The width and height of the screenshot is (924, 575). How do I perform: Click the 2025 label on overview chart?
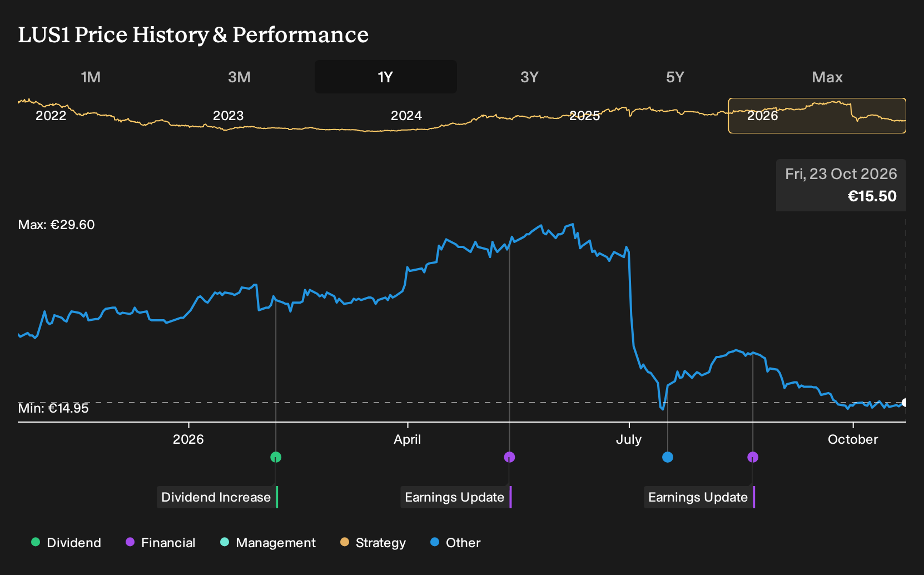[585, 116]
